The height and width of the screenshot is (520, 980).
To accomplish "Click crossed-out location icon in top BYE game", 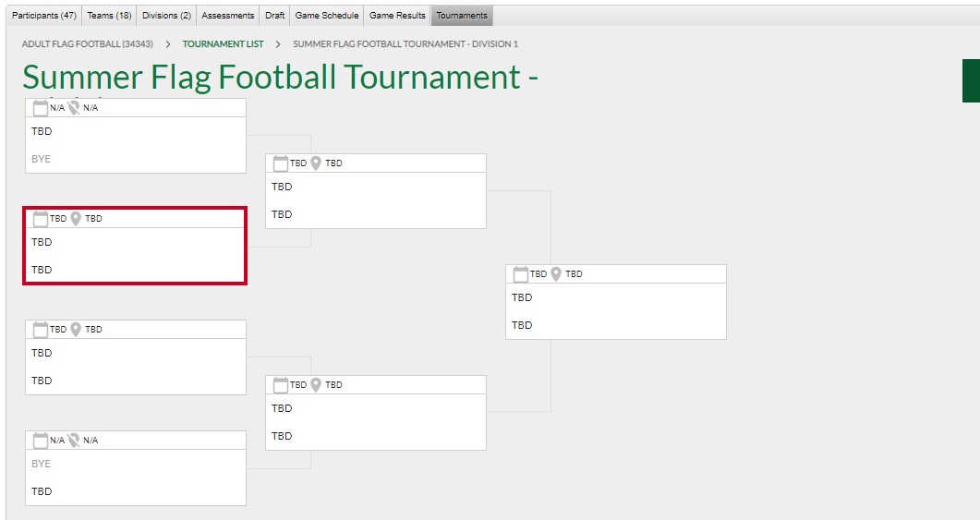I will pos(74,108).
